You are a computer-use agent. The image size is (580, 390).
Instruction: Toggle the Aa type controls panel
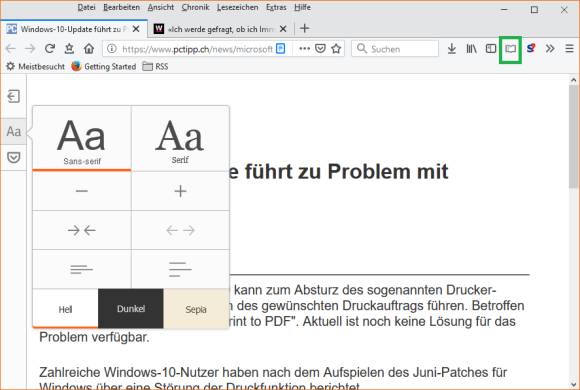[x=13, y=131]
